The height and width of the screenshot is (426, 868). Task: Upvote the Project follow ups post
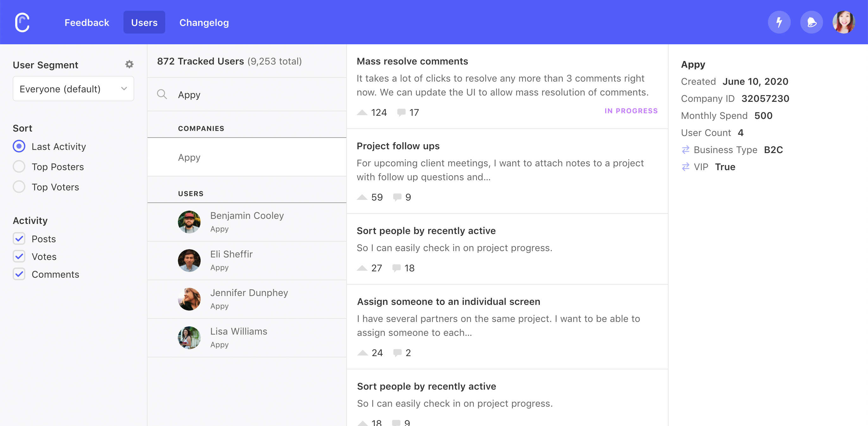pos(362,197)
